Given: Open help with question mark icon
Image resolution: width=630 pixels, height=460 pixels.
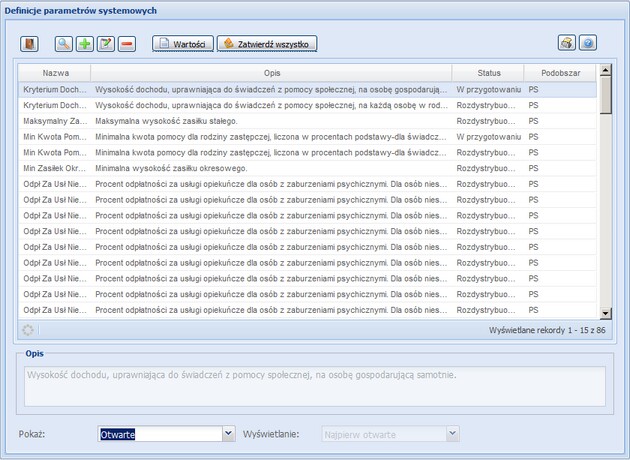Looking at the screenshot, I should 588,43.
